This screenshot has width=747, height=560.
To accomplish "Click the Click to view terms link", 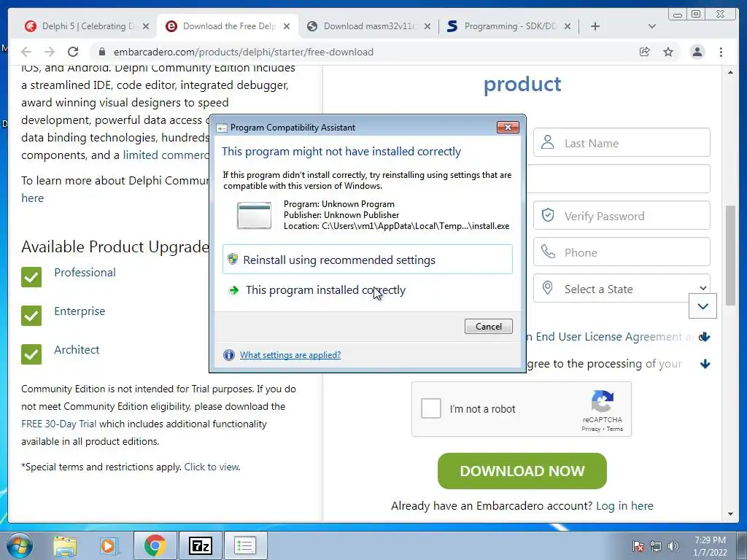I will click(212, 467).
